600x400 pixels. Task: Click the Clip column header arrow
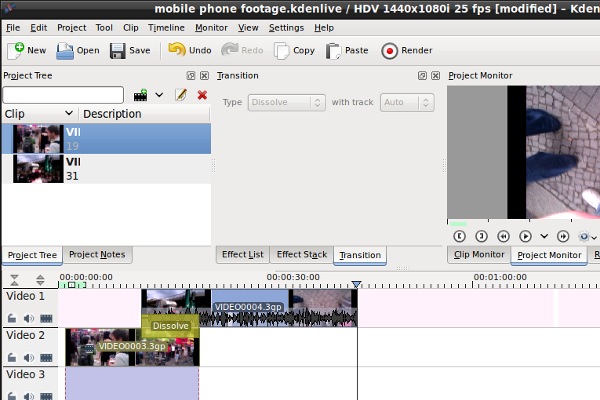point(69,113)
